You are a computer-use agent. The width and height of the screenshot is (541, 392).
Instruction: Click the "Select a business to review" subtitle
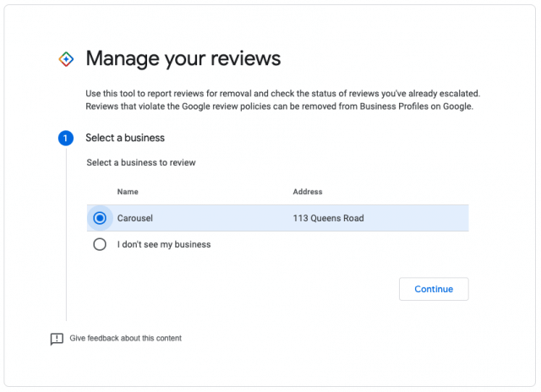pos(141,163)
